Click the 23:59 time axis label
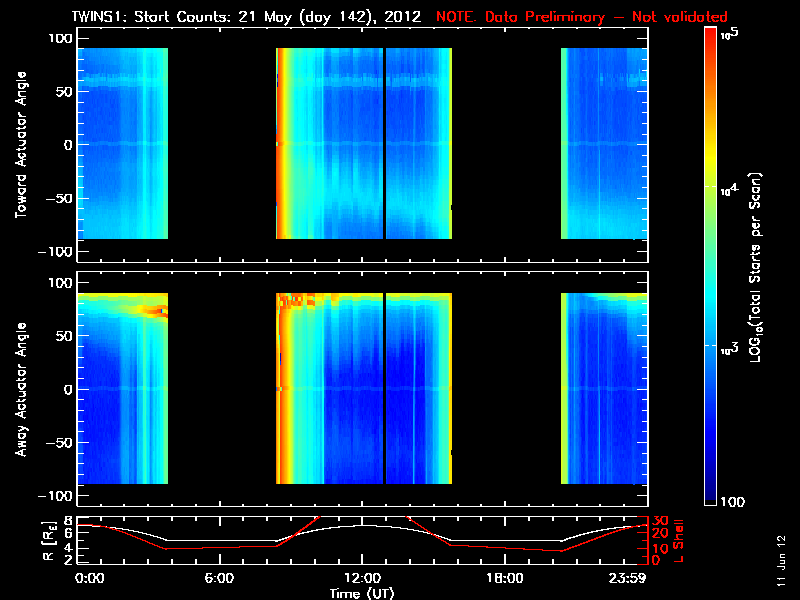Image resolution: width=800 pixels, height=600 pixels. tap(627, 578)
